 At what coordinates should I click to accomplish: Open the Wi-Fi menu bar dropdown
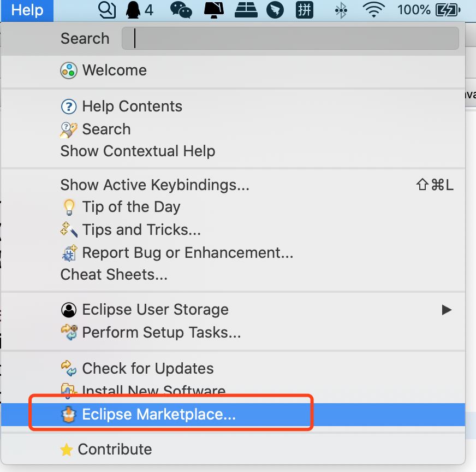coord(374,9)
